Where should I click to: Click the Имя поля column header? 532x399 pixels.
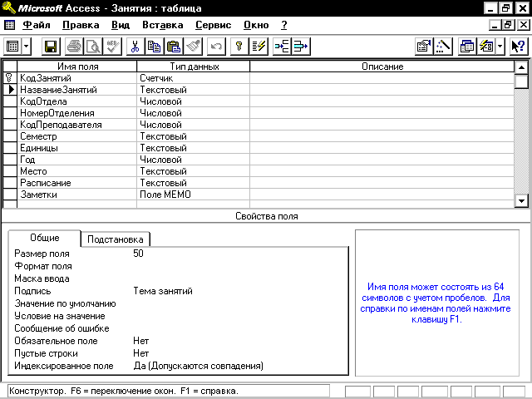tap(77, 66)
